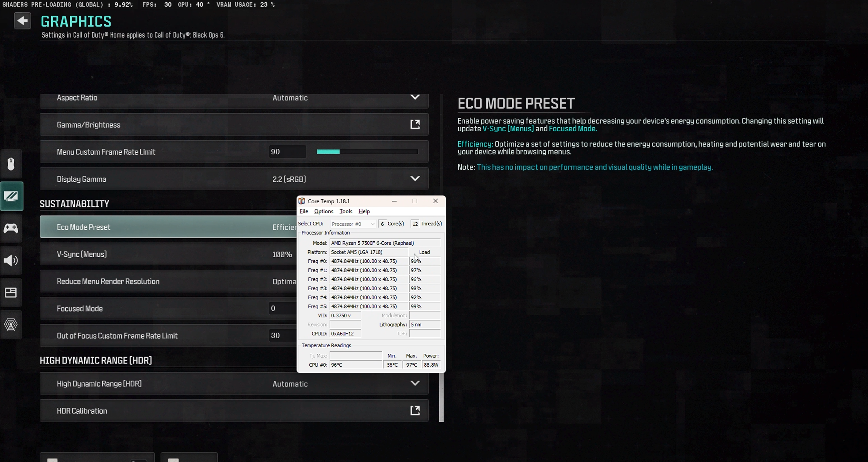Select the Graphics settings sidebar icon

pos(11,196)
